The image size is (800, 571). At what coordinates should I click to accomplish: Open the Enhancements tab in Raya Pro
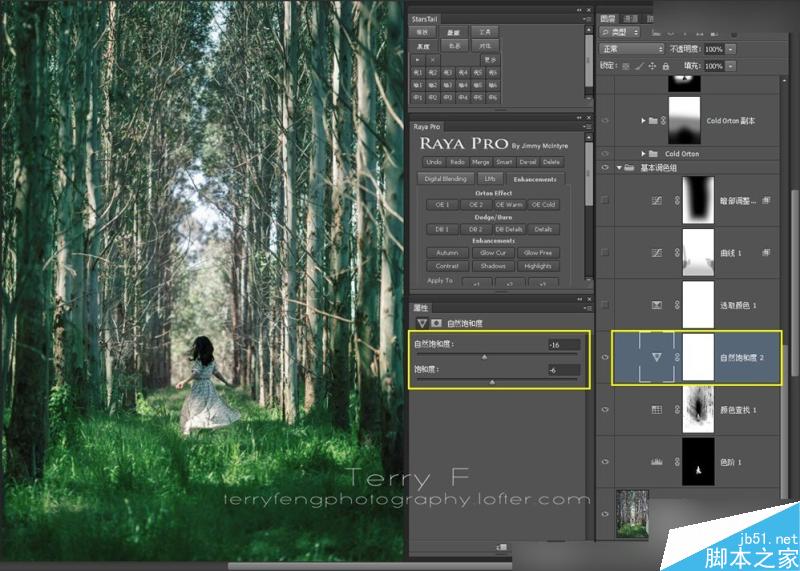tap(535, 180)
